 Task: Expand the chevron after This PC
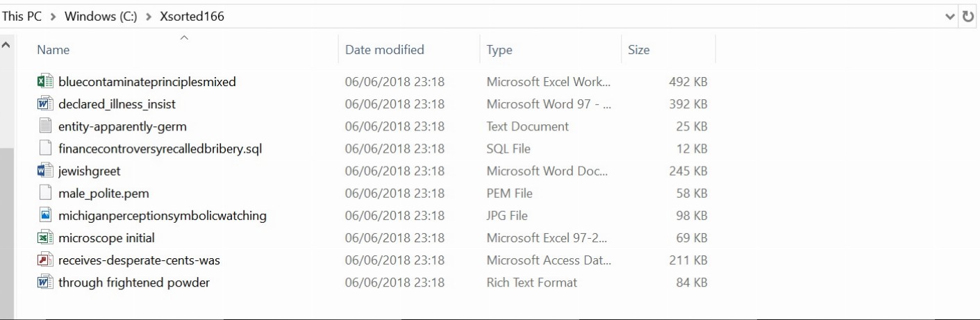53,17
